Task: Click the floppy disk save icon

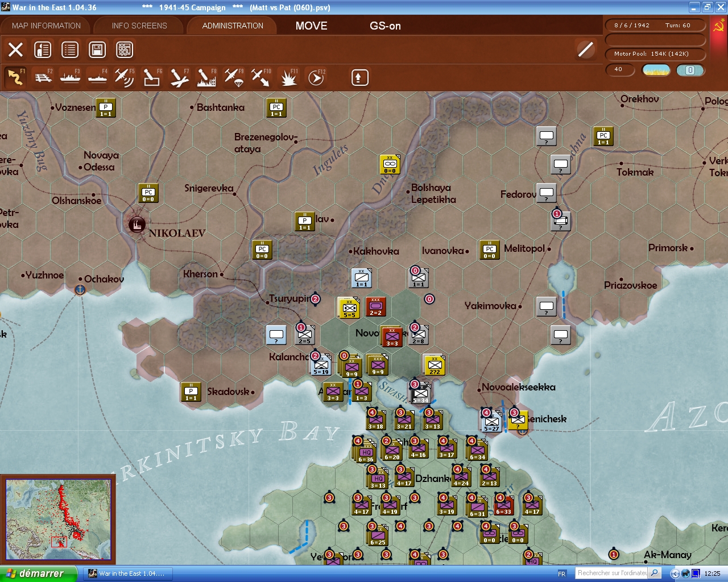Action: pos(97,49)
